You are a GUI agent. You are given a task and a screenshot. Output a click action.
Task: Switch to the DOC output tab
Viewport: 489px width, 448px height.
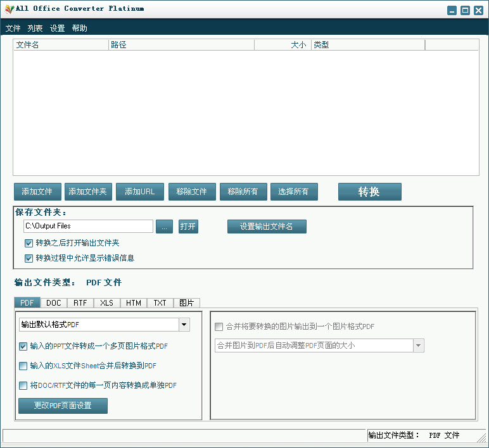pyautogui.click(x=54, y=303)
